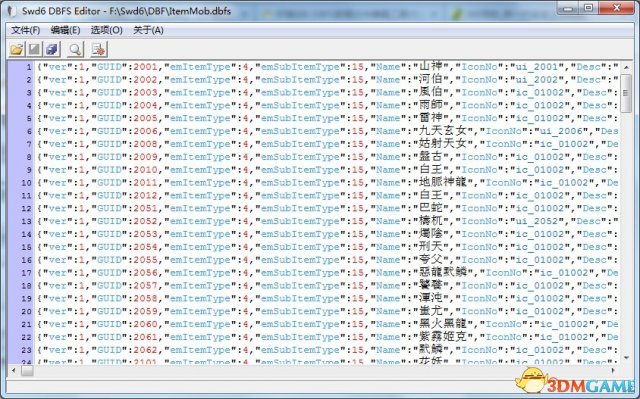Open the 编辑(E) menu
640x399 pixels.
[65, 30]
